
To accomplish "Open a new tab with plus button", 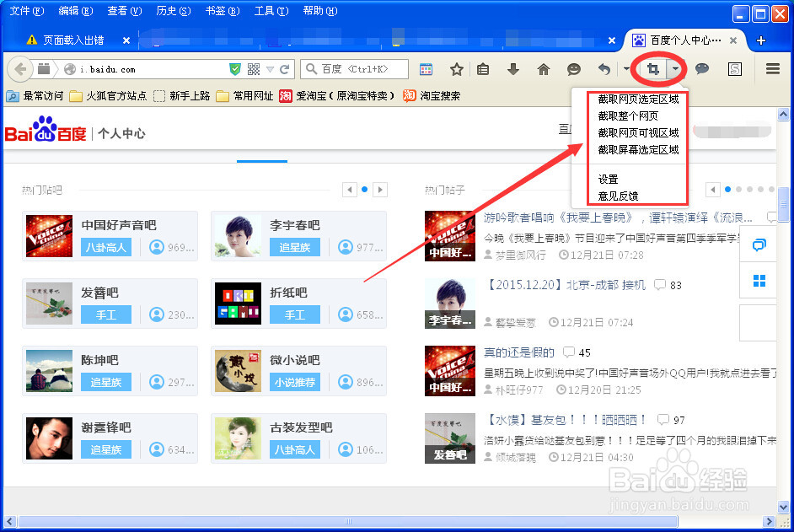I will (x=761, y=40).
